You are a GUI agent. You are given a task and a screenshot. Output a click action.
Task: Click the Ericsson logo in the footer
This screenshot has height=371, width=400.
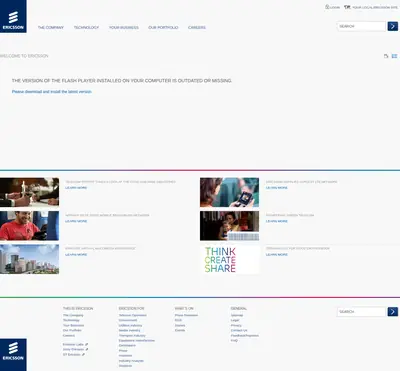(13, 355)
